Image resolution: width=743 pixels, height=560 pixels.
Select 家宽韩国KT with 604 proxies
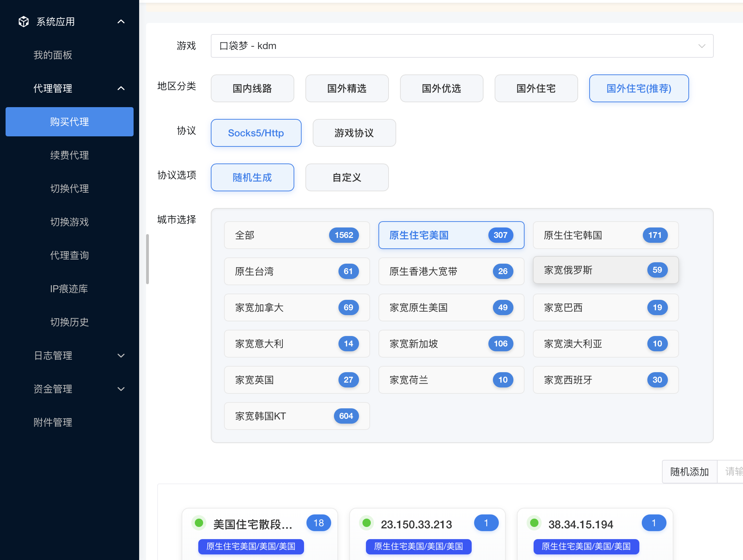[x=296, y=416]
